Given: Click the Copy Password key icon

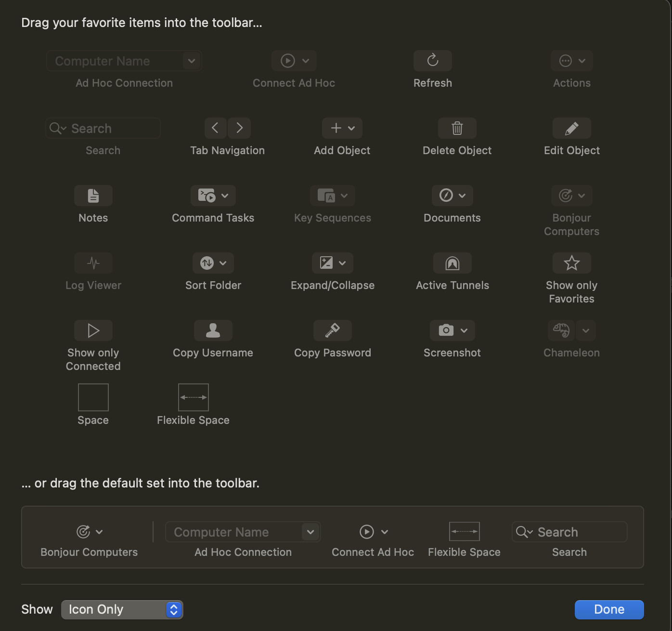Looking at the screenshot, I should pos(332,330).
